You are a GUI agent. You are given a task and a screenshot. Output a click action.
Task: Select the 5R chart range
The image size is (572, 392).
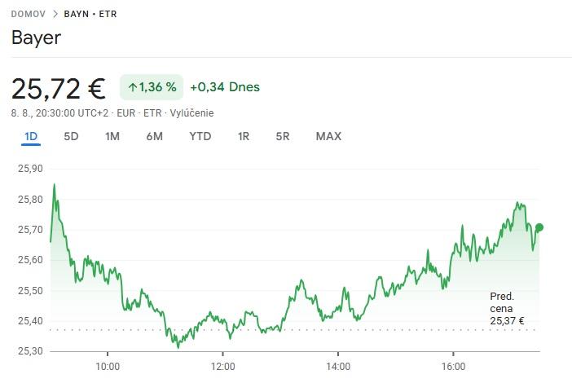[x=283, y=136]
